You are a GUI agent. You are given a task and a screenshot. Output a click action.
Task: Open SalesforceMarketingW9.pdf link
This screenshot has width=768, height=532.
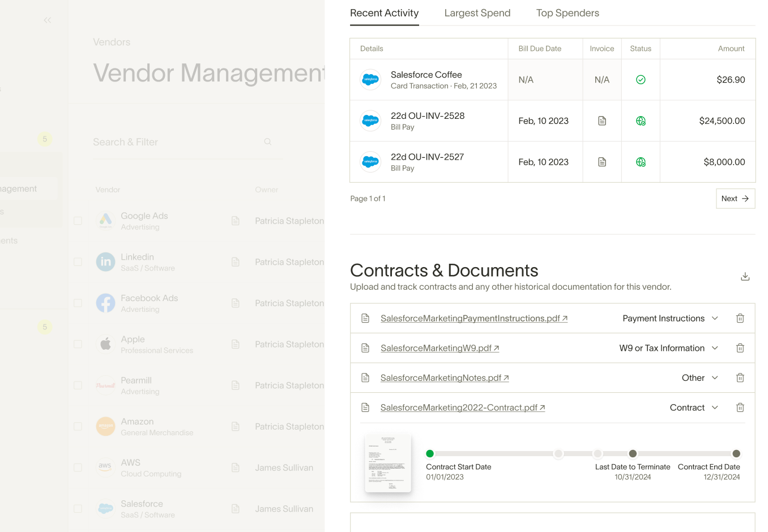[x=440, y=348]
